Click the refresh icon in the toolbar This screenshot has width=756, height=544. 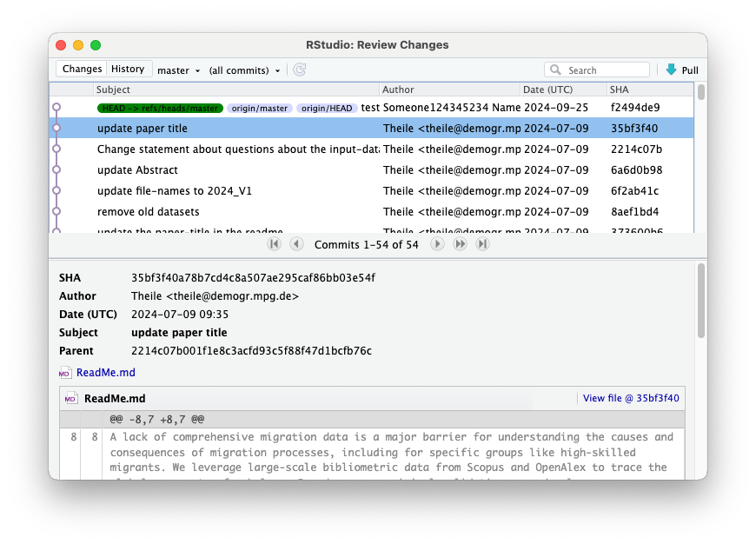pos(299,70)
